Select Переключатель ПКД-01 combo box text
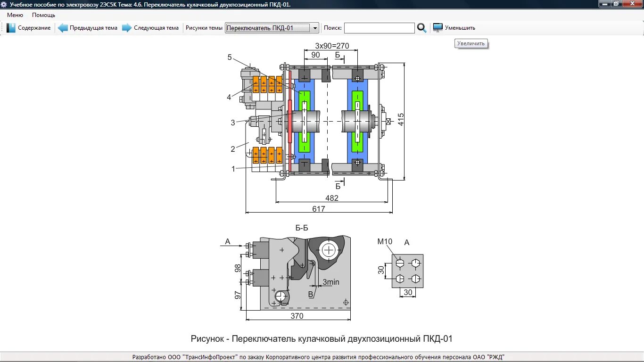This screenshot has width=644, height=362. point(268,28)
